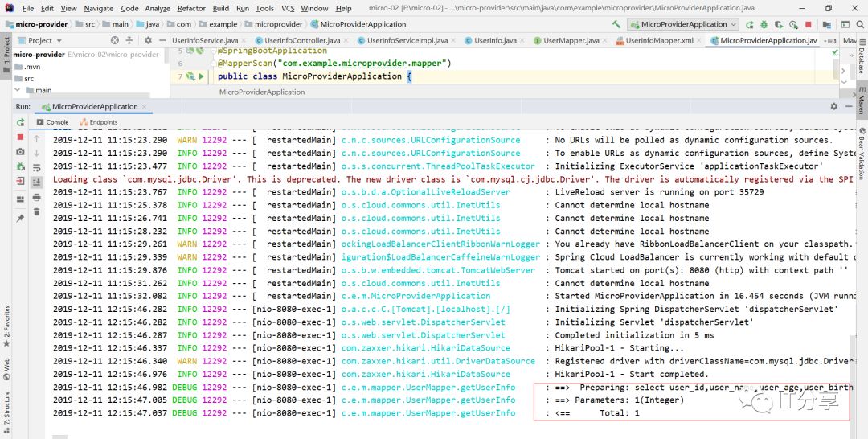This screenshot has width=868, height=439.
Task: Open the Navigate menu
Action: [99, 8]
